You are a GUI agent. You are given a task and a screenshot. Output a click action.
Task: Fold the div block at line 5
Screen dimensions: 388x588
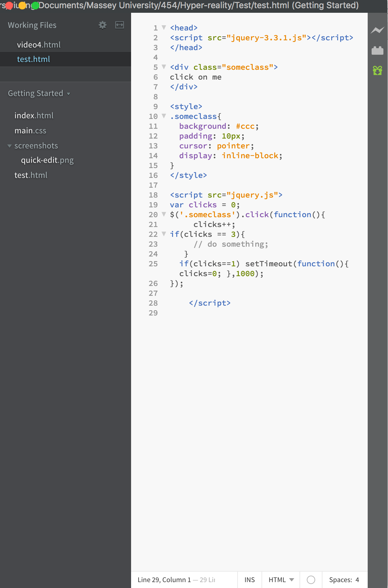tap(164, 67)
